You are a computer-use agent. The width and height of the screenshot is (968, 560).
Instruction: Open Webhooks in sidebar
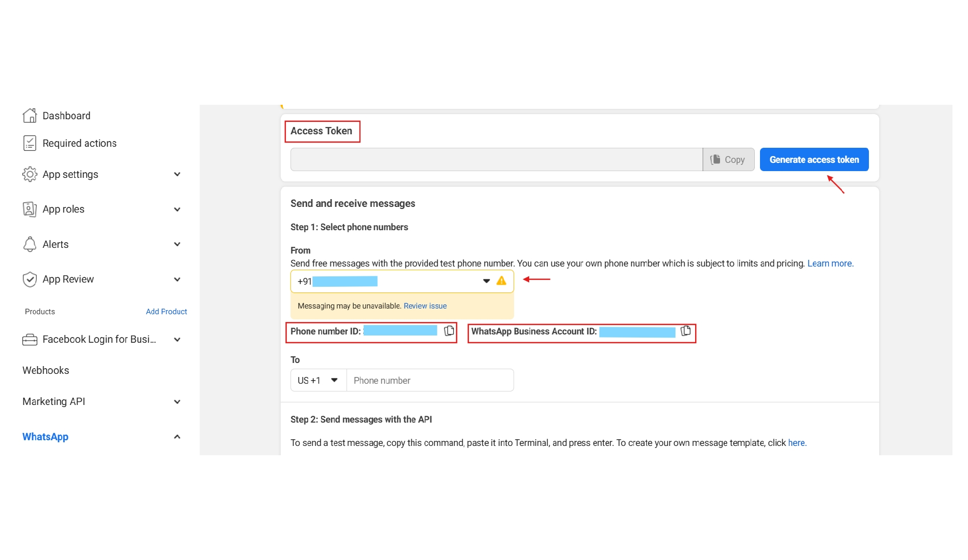pyautogui.click(x=46, y=370)
